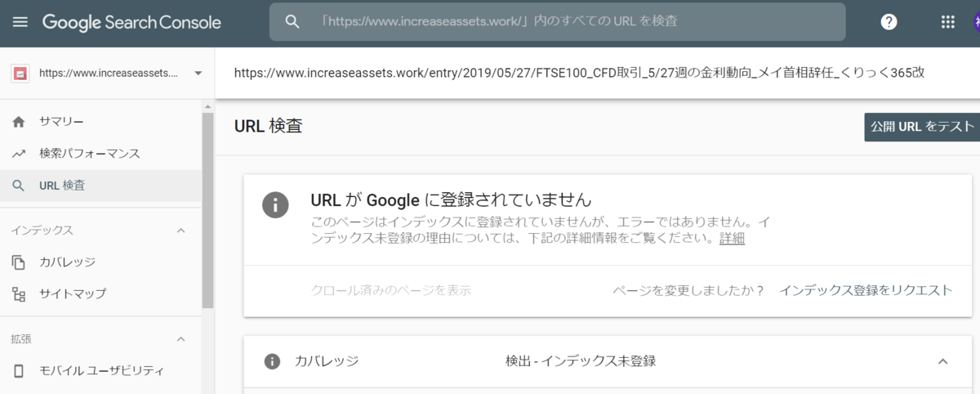
Task: Click the sitemap icon next to サイトマップ
Action: point(19,293)
